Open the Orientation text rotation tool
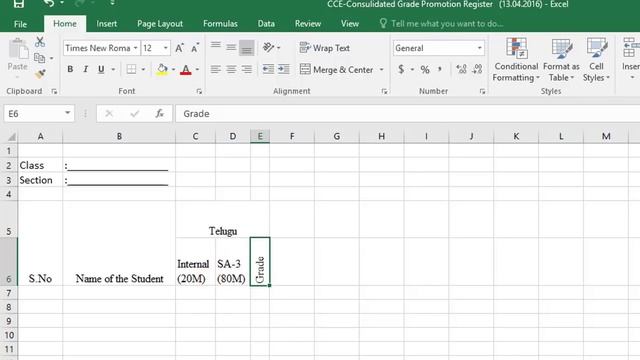This screenshot has height=360, width=640. [268, 48]
